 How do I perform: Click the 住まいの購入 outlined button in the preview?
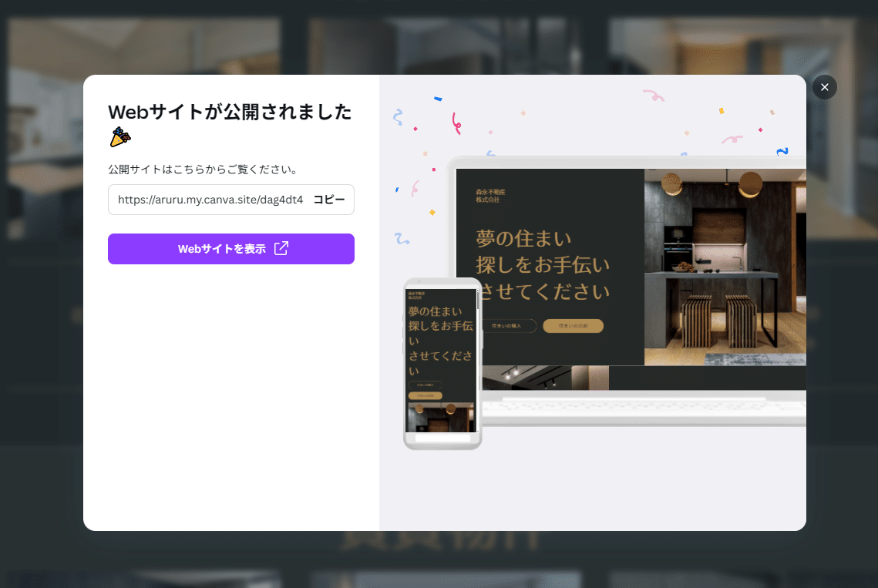coord(509,325)
